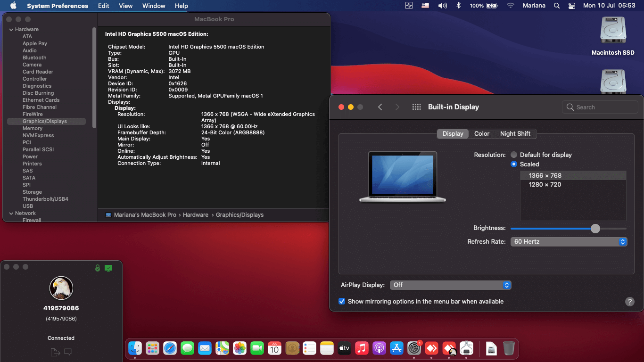644x362 pixels.
Task: Select Thunderbolt/USB4 in the sidebar
Action: (45, 199)
